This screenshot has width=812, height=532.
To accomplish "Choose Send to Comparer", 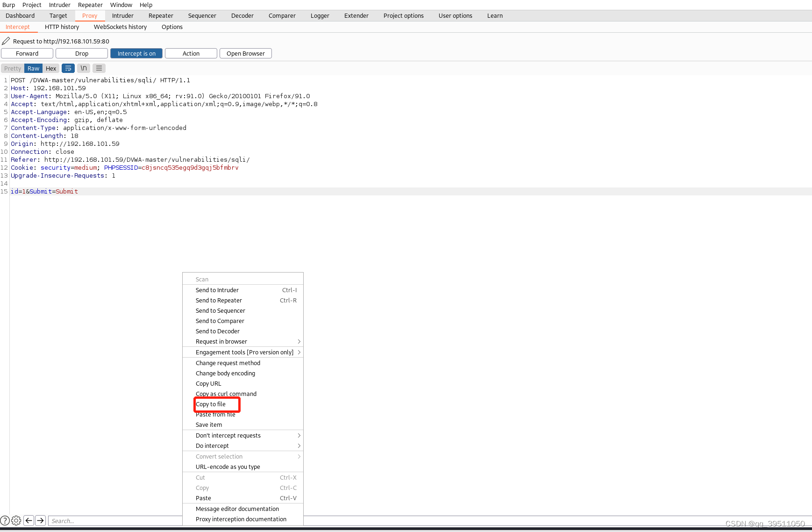I will (243, 321).
